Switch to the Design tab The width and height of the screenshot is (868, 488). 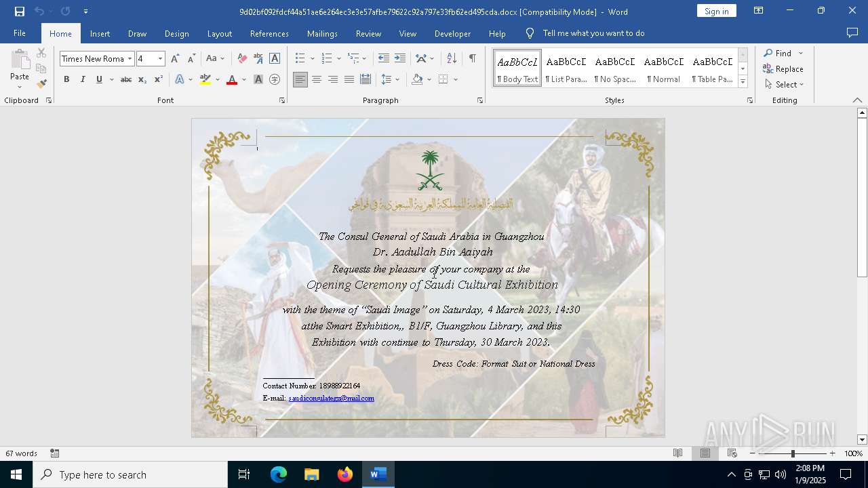(x=176, y=33)
